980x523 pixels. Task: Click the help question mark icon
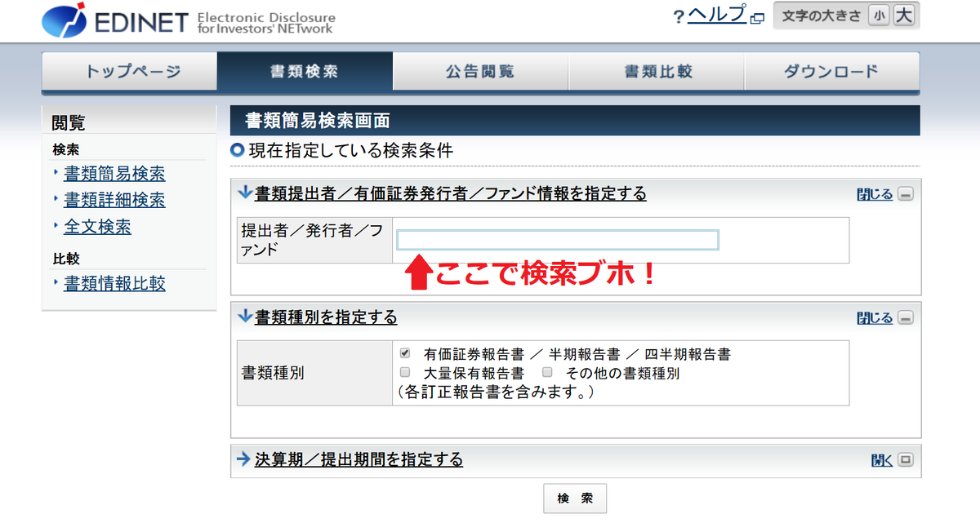tap(679, 18)
